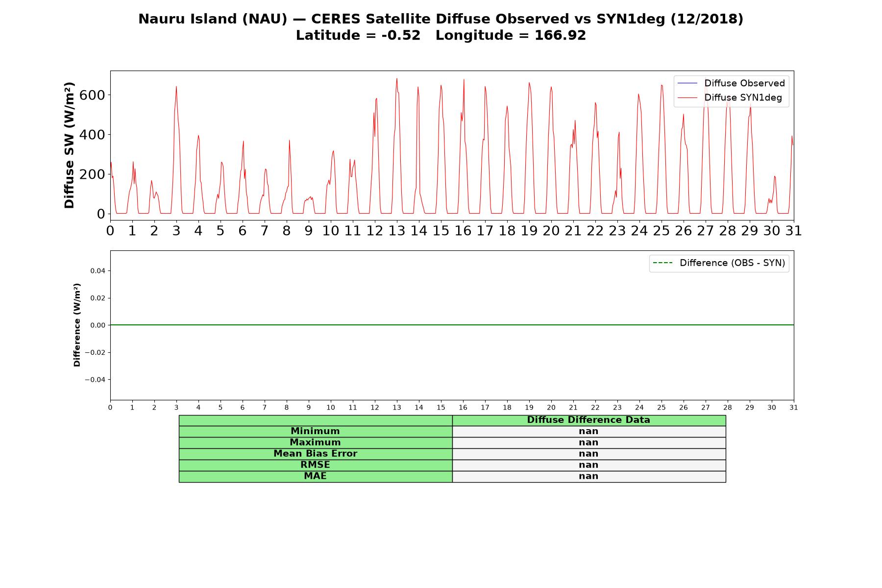Click the Maximum row label in table
Screen dimensions: 882x588
click(x=315, y=442)
